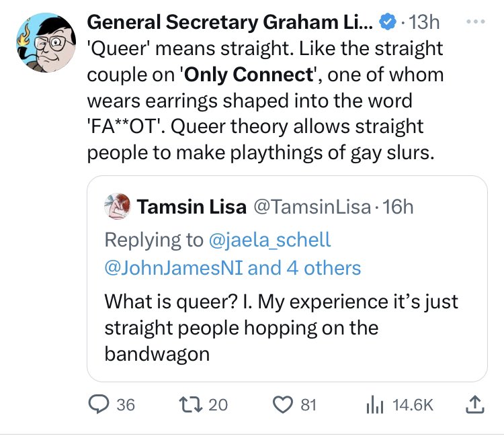Click the 81 likes count
The width and height of the screenshot is (504, 438).
[x=308, y=405]
